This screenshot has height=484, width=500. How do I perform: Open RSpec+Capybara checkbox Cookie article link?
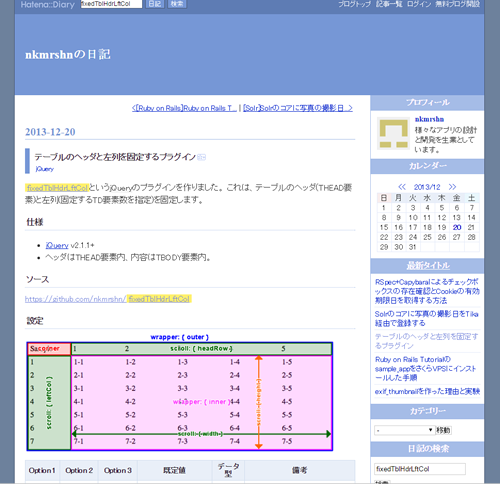[427, 291]
